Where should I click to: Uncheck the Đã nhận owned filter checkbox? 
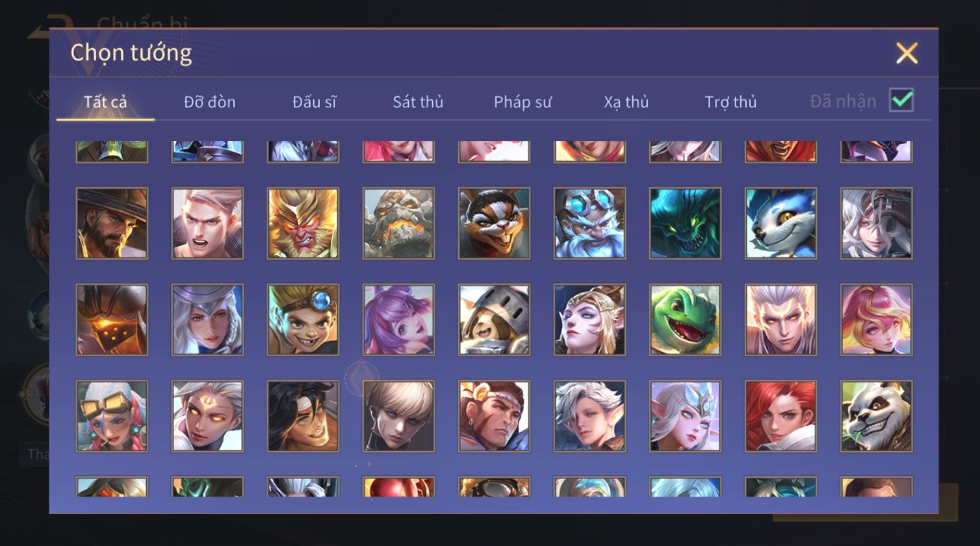901,100
